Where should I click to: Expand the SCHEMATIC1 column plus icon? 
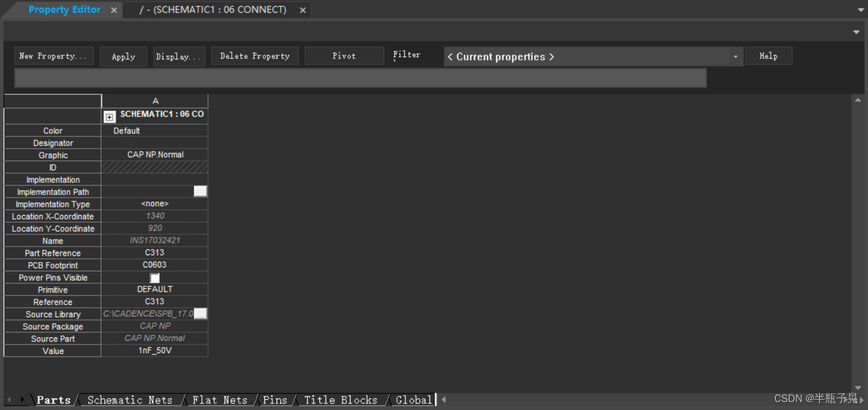(x=109, y=116)
